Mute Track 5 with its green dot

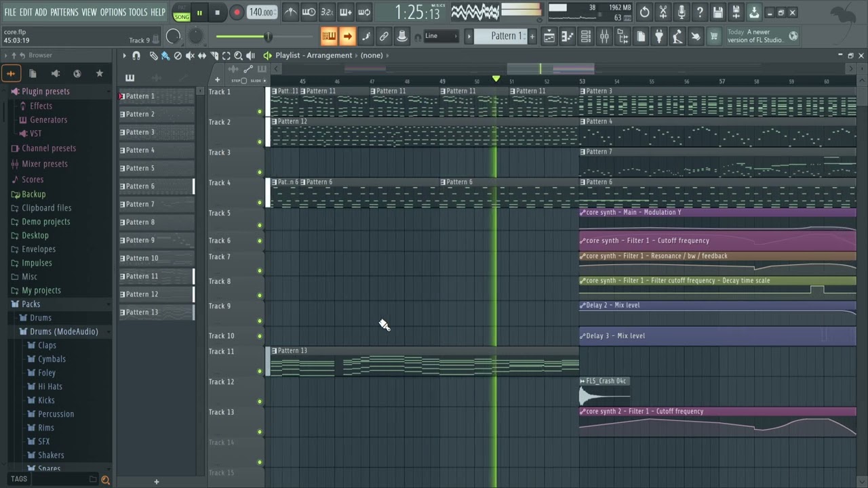click(260, 225)
